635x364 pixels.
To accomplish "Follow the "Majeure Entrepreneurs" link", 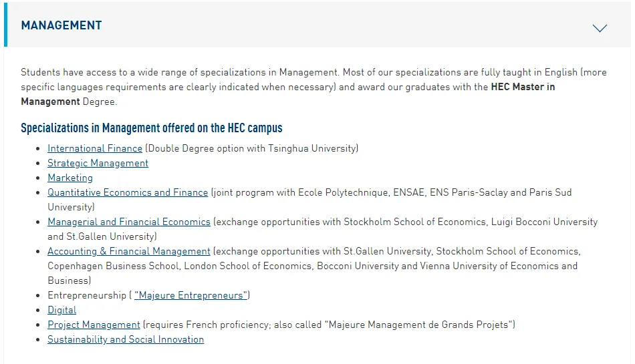I will coord(190,295).
